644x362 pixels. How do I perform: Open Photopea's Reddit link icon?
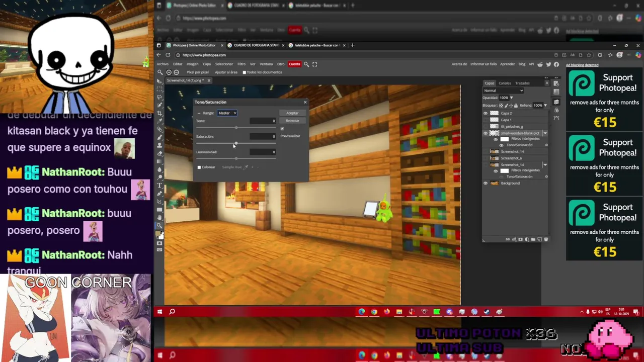click(540, 64)
